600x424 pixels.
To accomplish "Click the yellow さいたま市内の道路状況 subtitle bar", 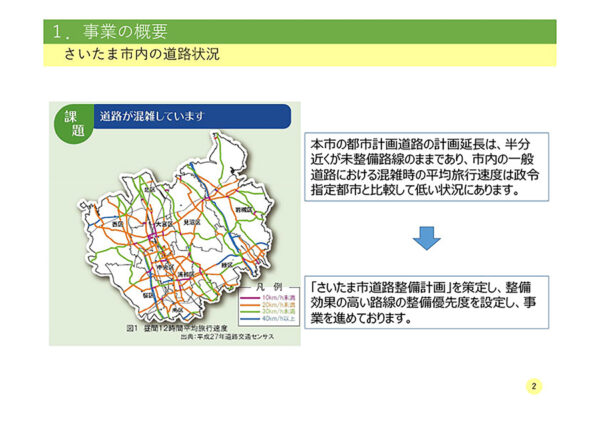I will 300,55.
